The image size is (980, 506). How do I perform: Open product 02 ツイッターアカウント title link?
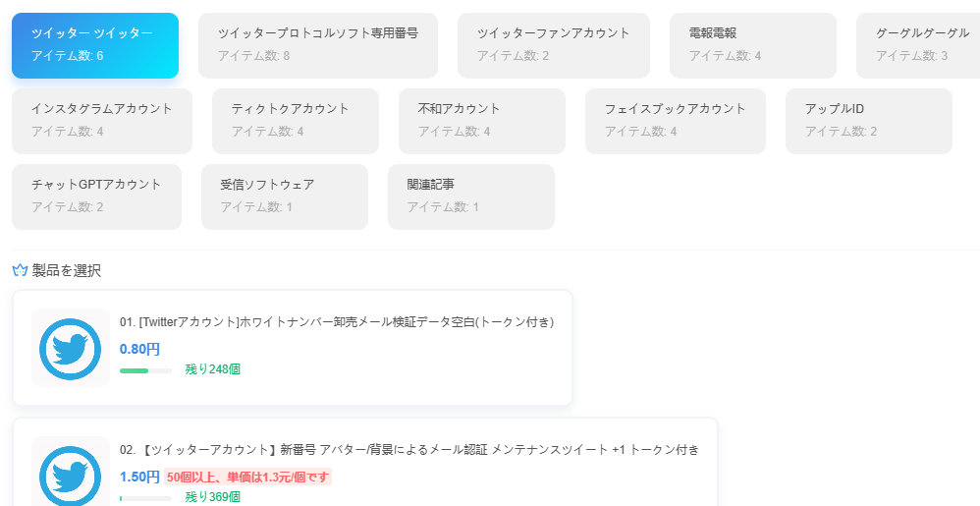click(409, 450)
